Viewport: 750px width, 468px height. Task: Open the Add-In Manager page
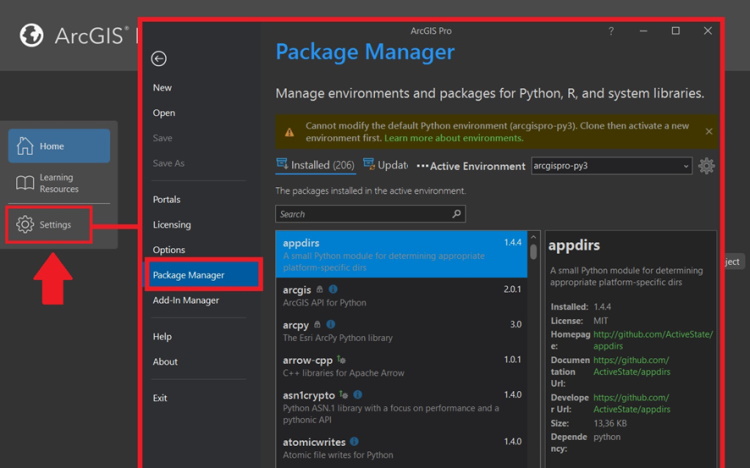[186, 300]
